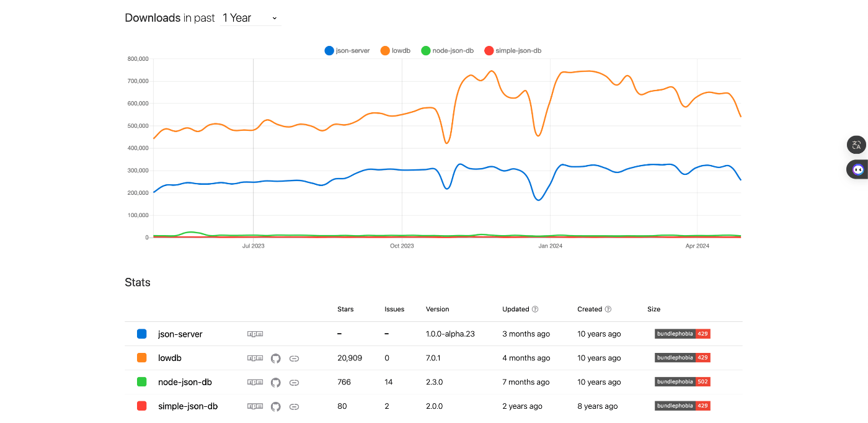The height and width of the screenshot is (423, 868).
Task: Open GitHub icon for node-json-db
Action: pos(276,382)
